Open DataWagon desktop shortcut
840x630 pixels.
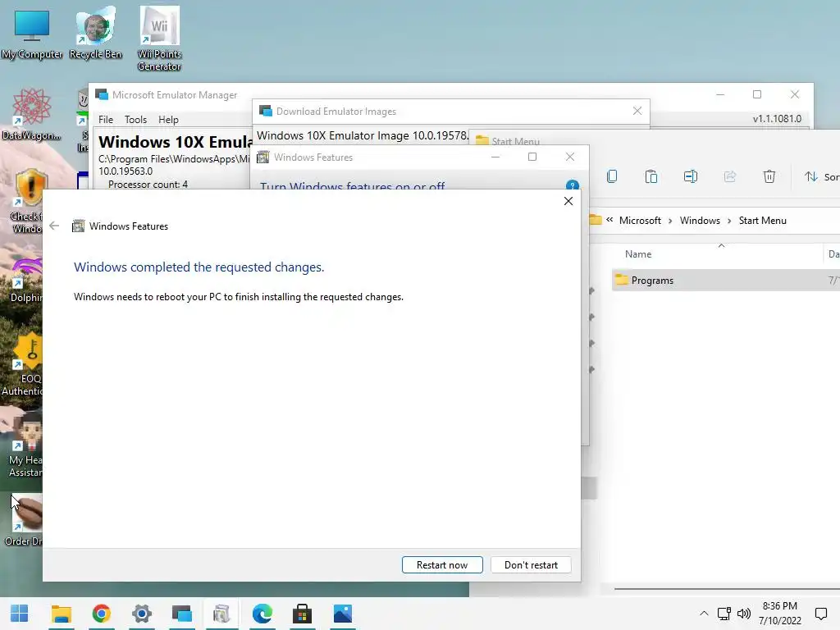[x=31, y=114]
